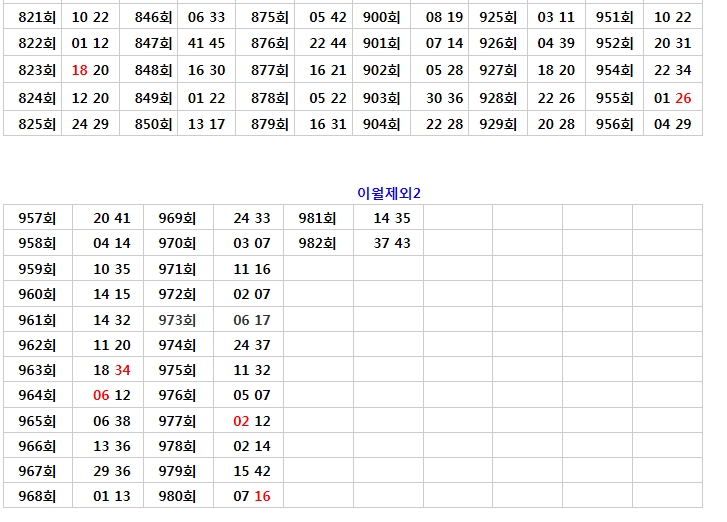Click the 964회 numbers cell with red 06
The width and height of the screenshot is (727, 522).
tap(112, 395)
